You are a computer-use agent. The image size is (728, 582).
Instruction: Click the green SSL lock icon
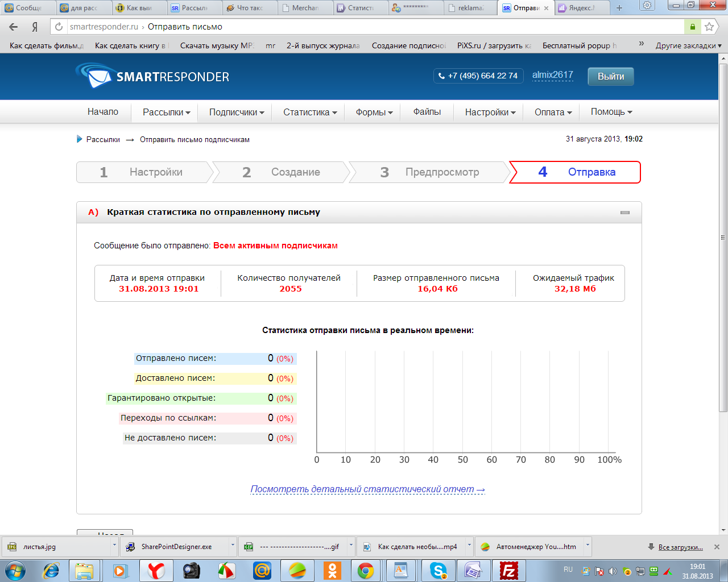(692, 27)
